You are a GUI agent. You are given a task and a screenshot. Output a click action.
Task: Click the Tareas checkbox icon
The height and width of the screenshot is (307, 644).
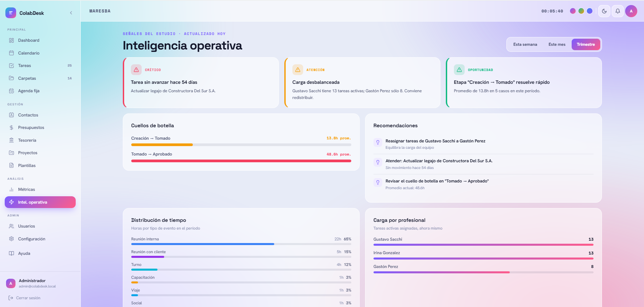11,66
